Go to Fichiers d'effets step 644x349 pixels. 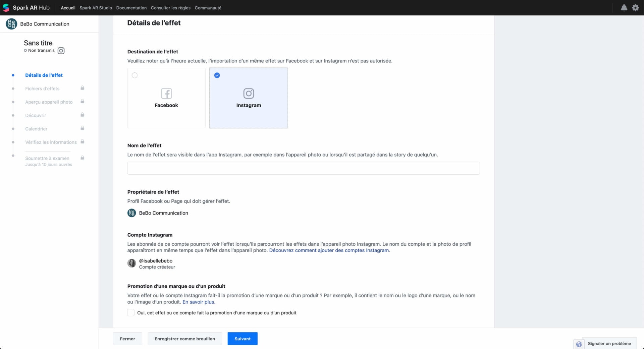click(42, 89)
